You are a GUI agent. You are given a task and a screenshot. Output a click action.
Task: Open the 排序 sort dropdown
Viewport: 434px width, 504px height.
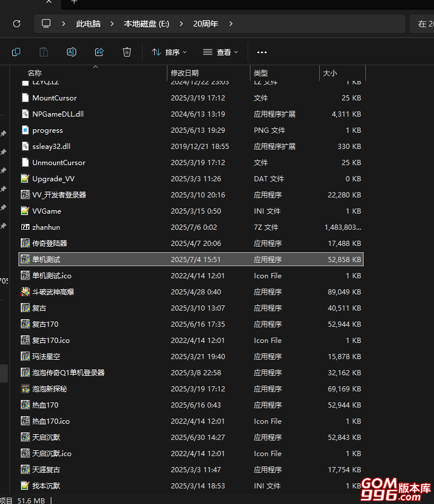pos(169,52)
